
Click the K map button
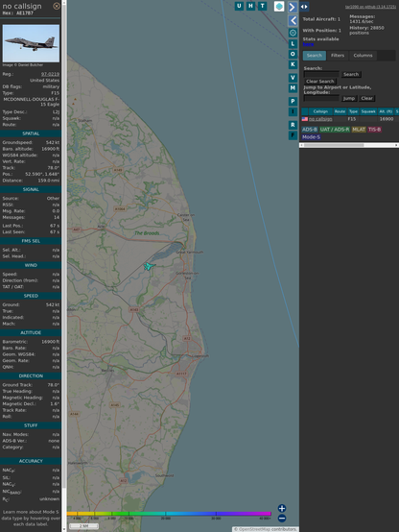click(293, 64)
